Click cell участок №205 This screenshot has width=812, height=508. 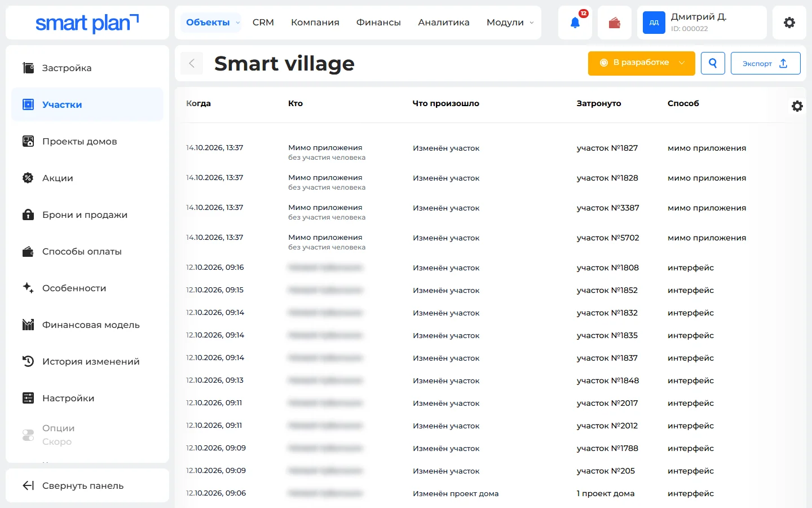click(606, 471)
